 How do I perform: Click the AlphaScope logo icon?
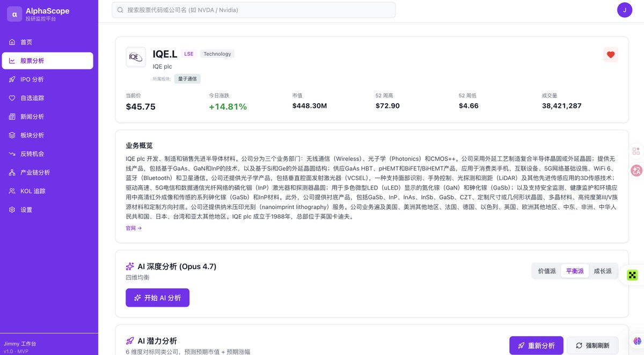point(14,14)
